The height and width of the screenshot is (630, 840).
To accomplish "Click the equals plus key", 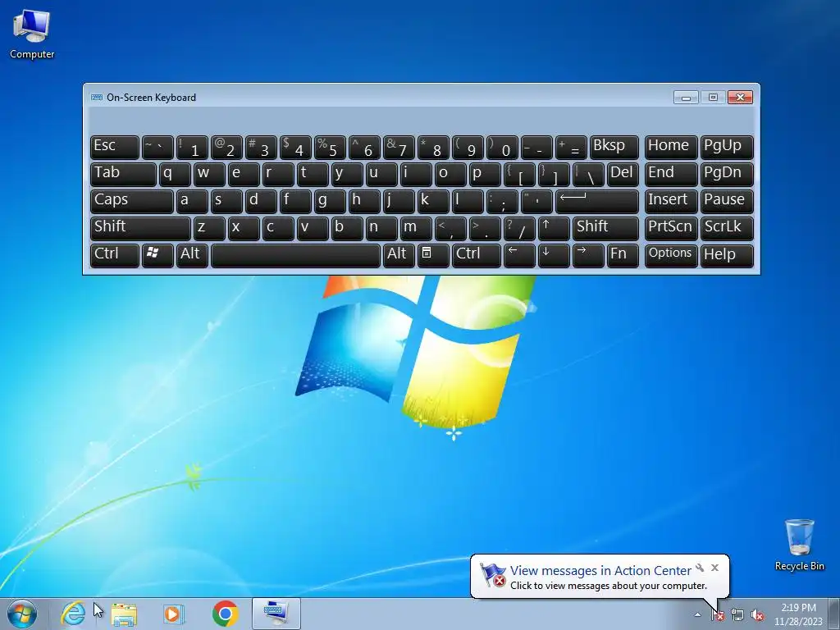I will (571, 147).
